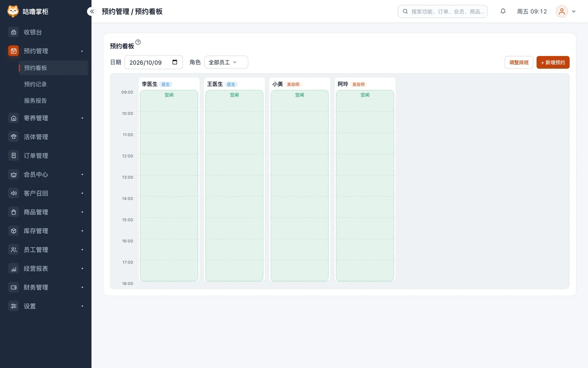Image resolution: width=588 pixels, height=368 pixels.
Task: Click 李医生's 空闲 slot
Action: [169, 186]
